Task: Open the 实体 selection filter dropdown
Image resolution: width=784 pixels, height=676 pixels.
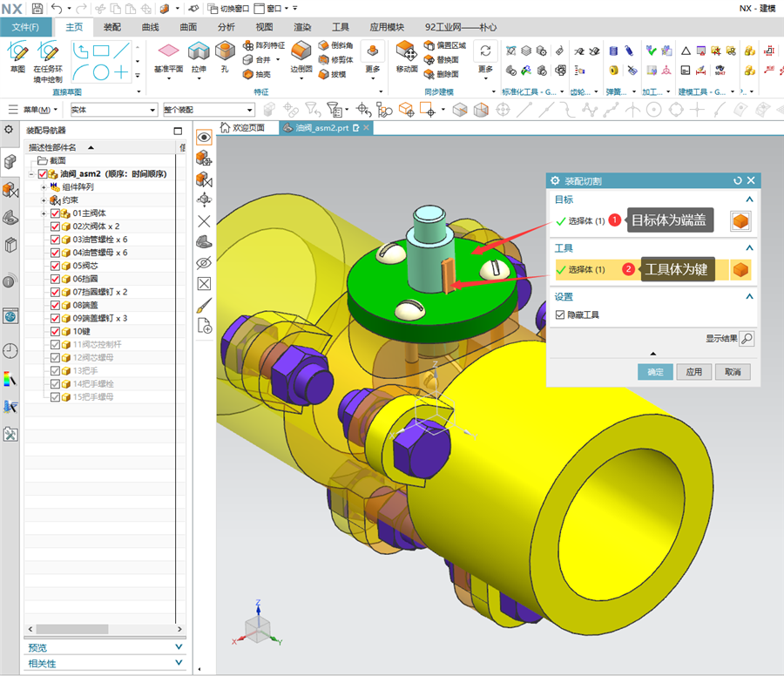Action: pos(114,110)
